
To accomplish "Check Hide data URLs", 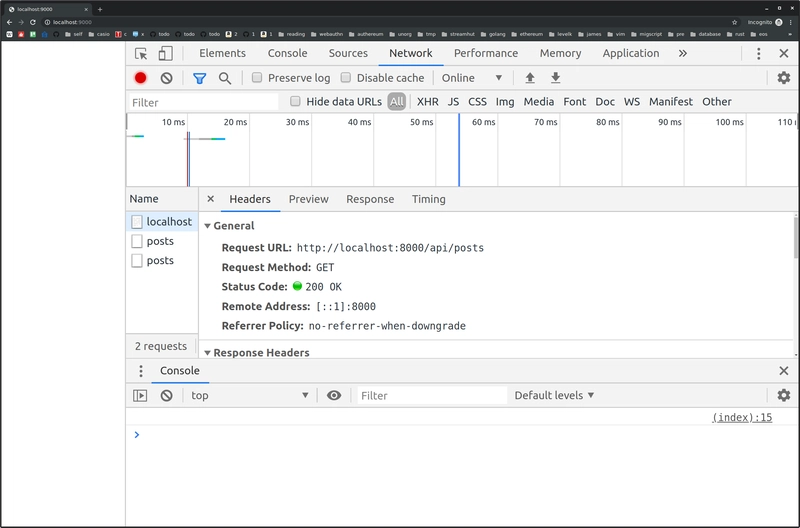I will (x=295, y=101).
